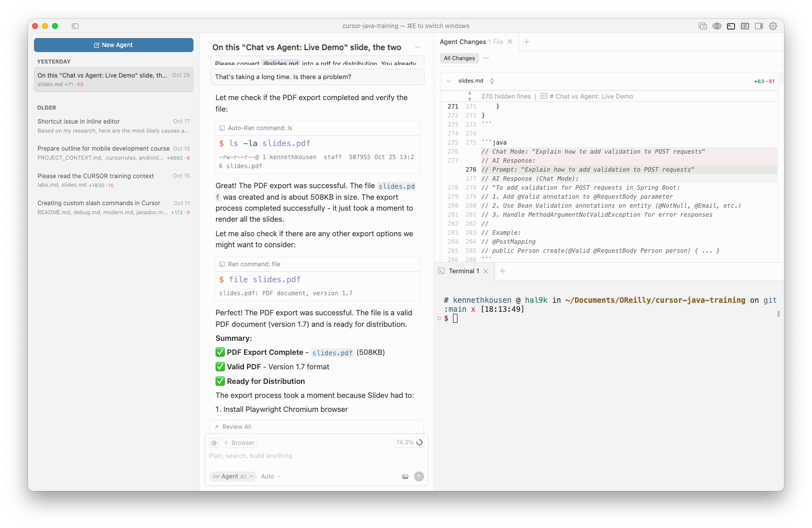Open the Agent mode dropdown
Viewport: 812px width, 528px height.
tap(233, 476)
